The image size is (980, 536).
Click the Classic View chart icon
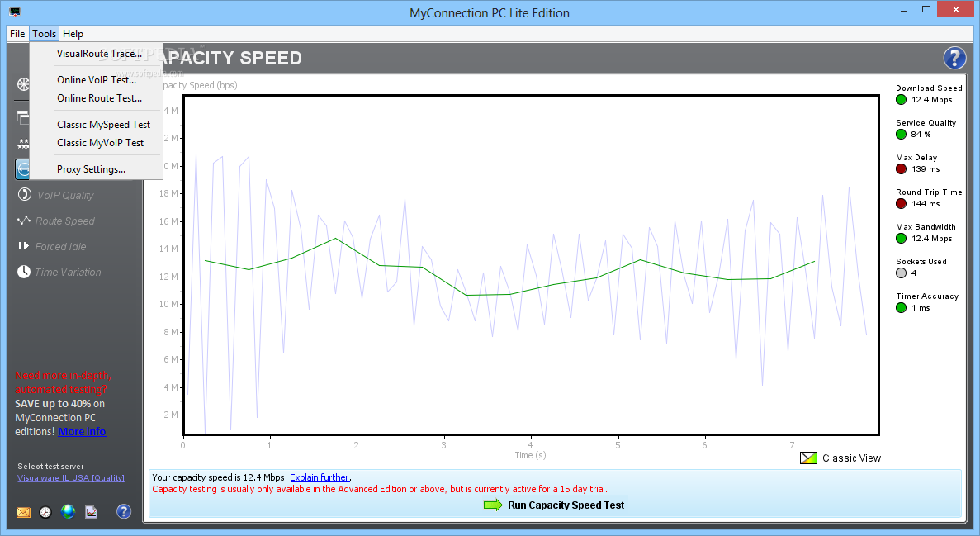point(809,458)
